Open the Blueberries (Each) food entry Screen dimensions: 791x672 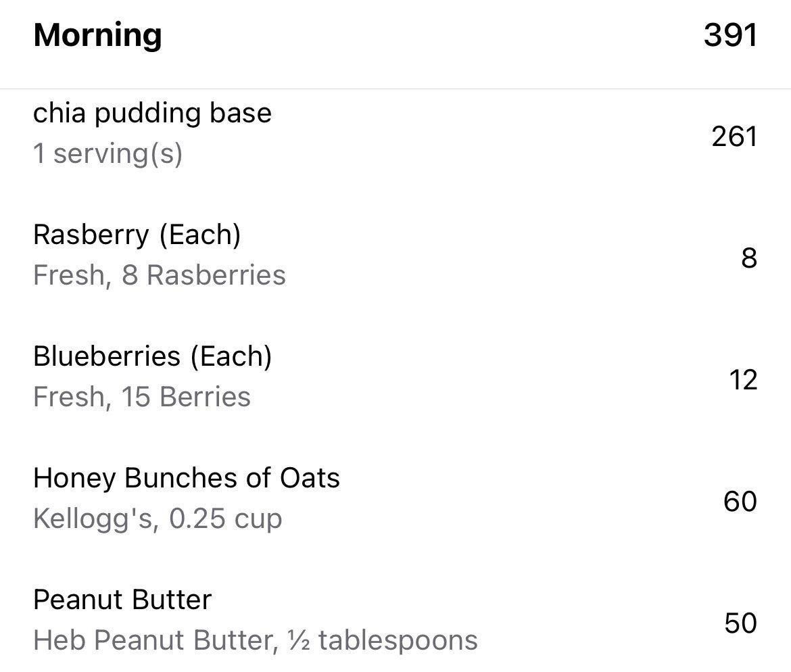(152, 356)
